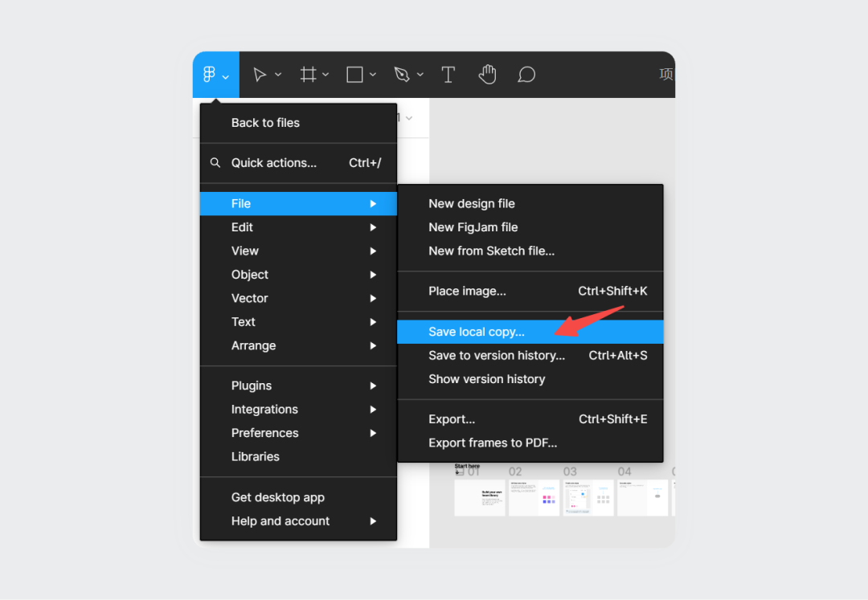Select the Rectangle shape tool

[x=354, y=75]
